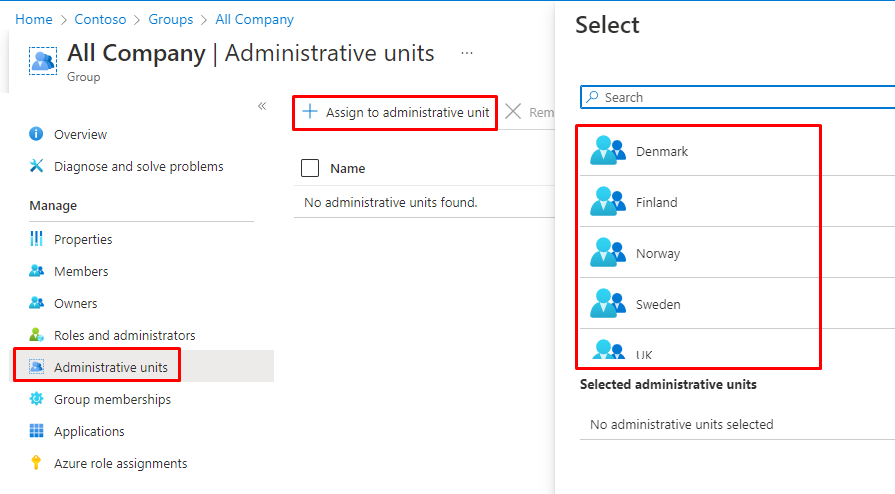Click the Search administrative units field
Viewport: 895px width, 494px height.
[x=740, y=97]
